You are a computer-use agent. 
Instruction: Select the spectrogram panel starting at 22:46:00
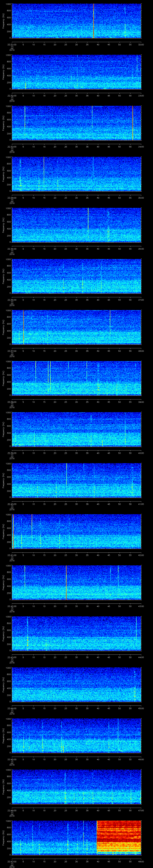click(x=76, y=786)
